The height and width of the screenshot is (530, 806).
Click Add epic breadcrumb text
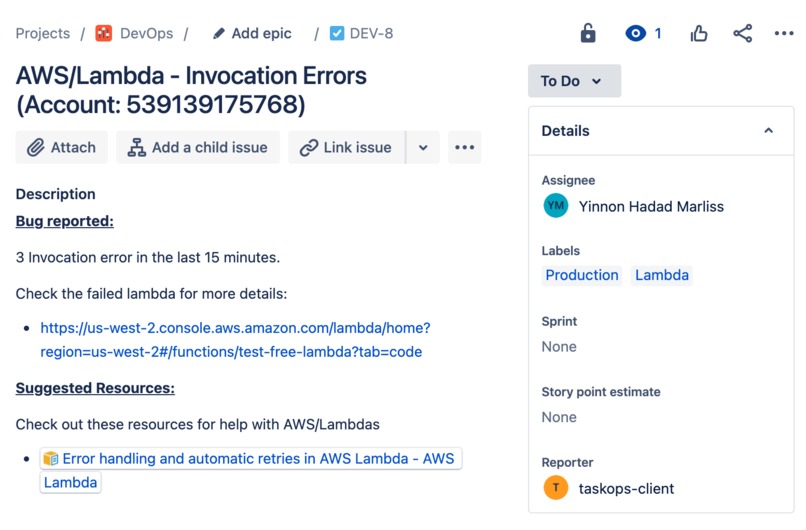pos(262,33)
